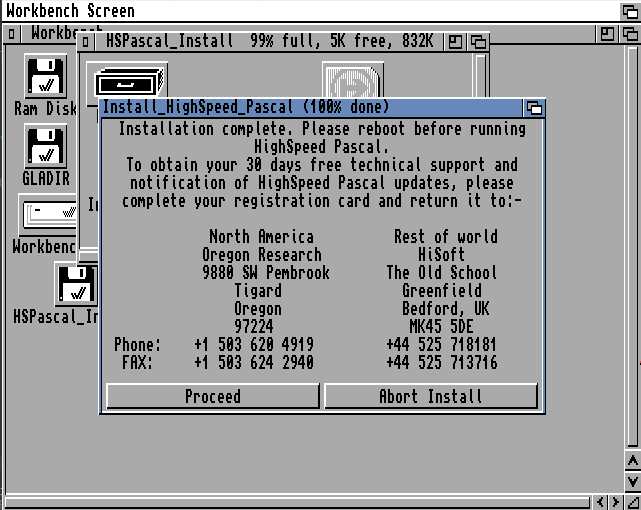Screen dimensions: 641x510
Task: Click depth gadget of the Install_HighSpeed_Pascal window
Action: (x=534, y=108)
